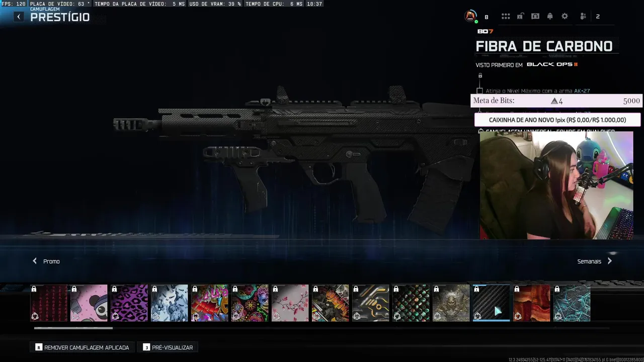The width and height of the screenshot is (644, 362).
Task: Open the player profile avatar
Action: tap(470, 16)
